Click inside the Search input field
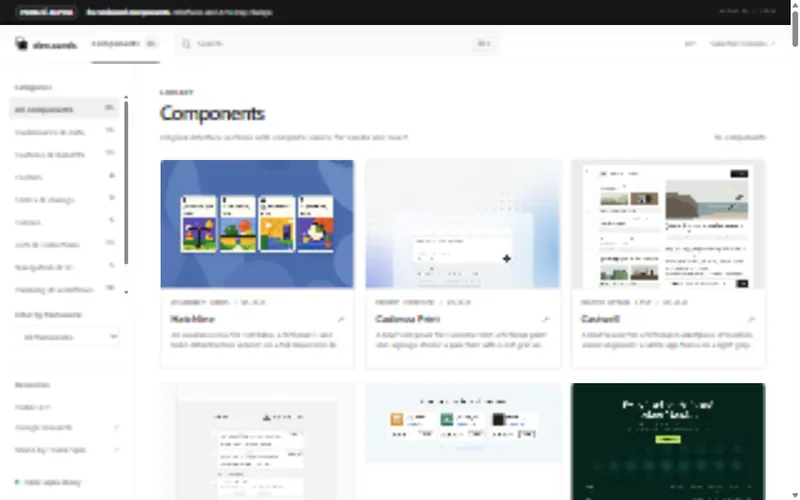Screen dimensions: 800x500 (x=337, y=44)
